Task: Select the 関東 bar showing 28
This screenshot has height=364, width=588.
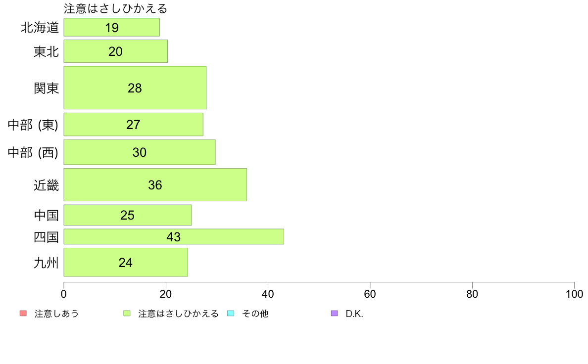Action: [135, 88]
